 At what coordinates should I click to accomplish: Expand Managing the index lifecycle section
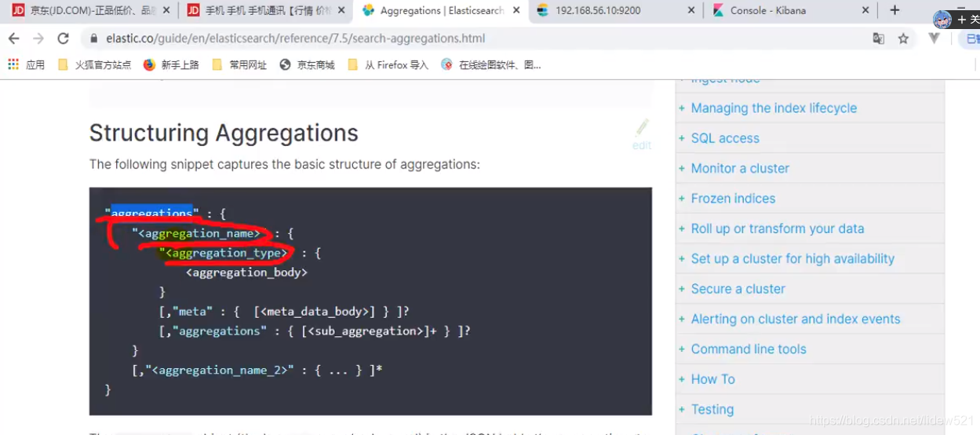(x=682, y=108)
